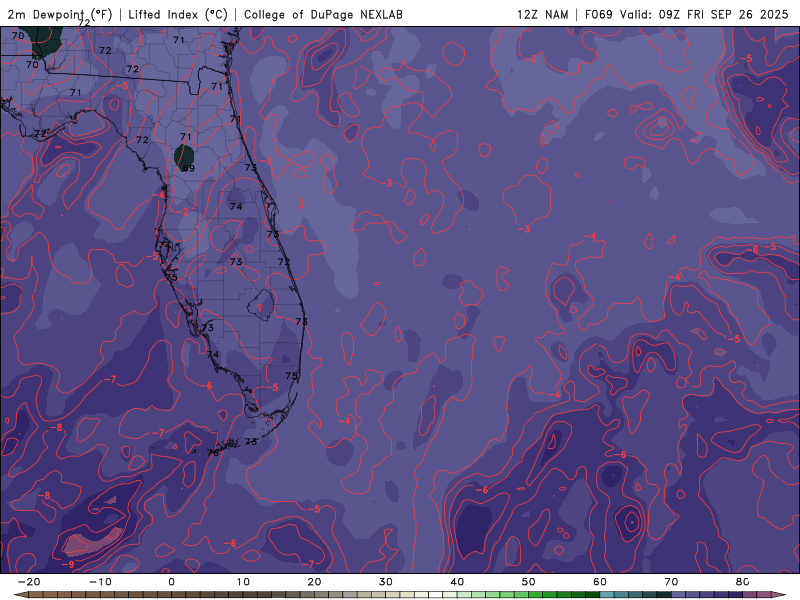
Task: Click the "0" colorbar scale label
Action: click(171, 582)
